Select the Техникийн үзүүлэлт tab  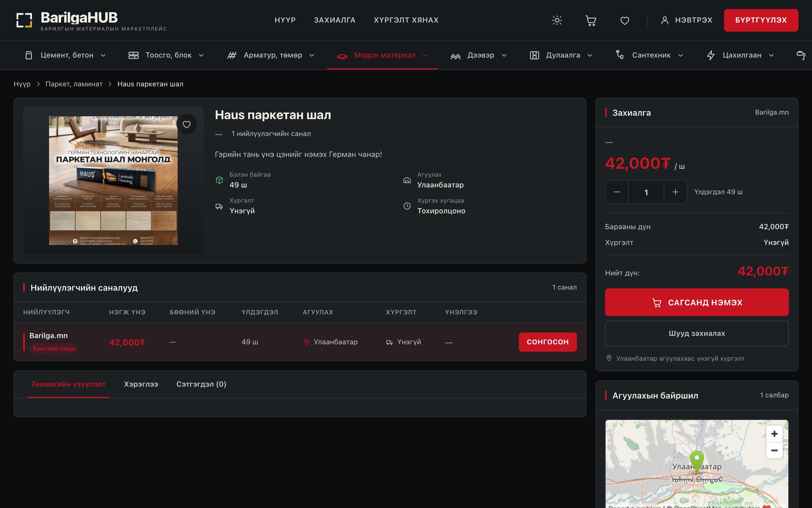point(69,384)
